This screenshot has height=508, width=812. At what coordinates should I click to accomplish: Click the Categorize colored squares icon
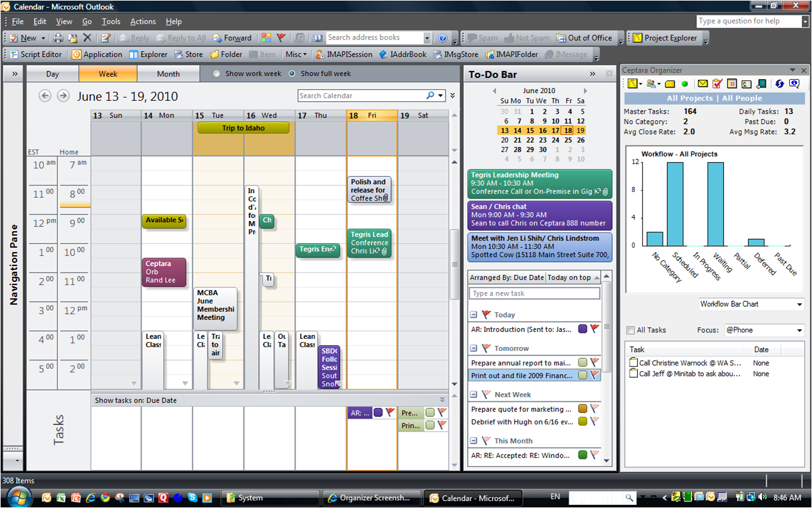click(x=266, y=38)
